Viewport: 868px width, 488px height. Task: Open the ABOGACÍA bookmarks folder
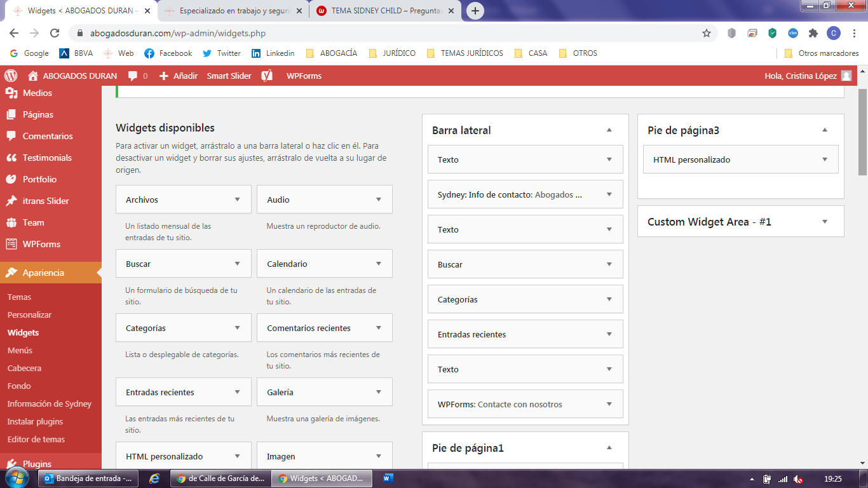click(331, 53)
